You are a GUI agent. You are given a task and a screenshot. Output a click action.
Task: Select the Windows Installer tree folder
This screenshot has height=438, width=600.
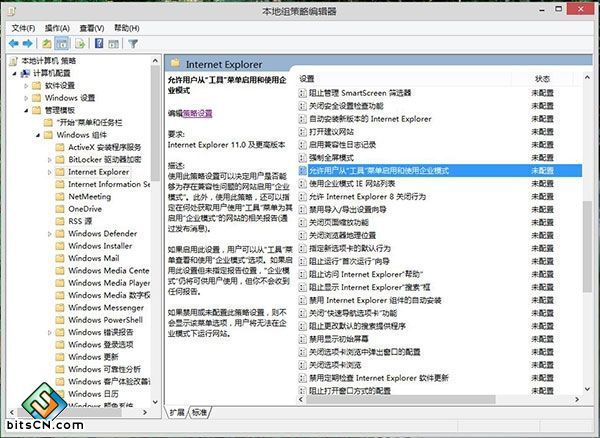[x=100, y=246]
